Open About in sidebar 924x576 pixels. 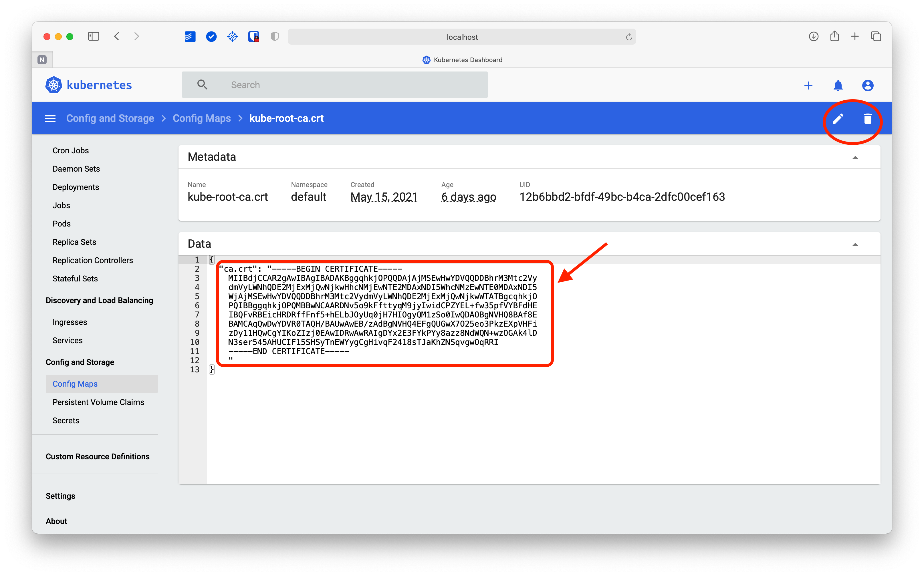[56, 521]
